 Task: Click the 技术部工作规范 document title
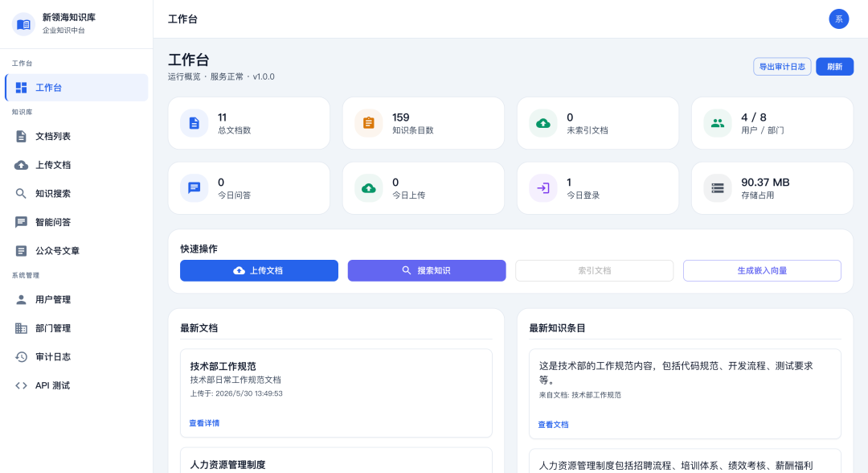[223, 366]
